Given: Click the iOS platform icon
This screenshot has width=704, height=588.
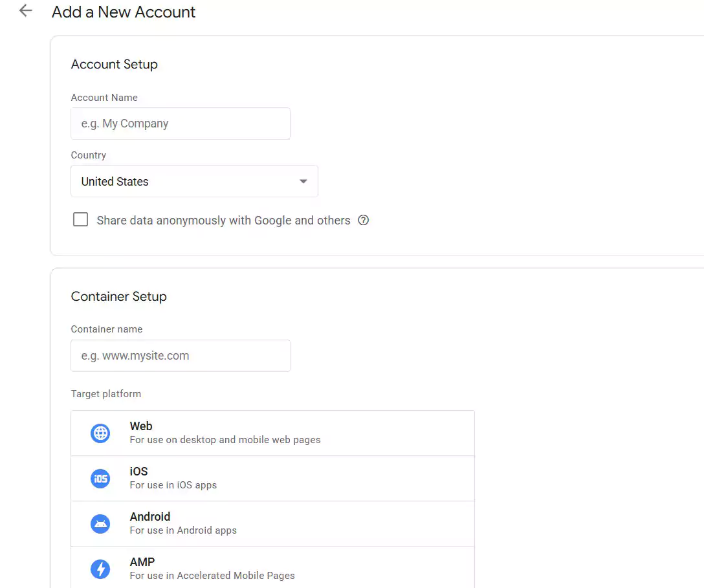Looking at the screenshot, I should pos(100,479).
